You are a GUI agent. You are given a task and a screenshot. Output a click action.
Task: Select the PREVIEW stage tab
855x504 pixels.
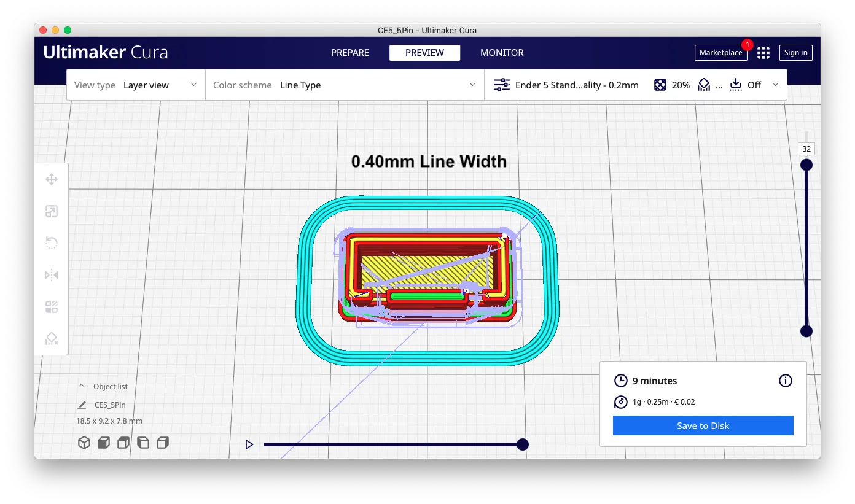click(424, 53)
